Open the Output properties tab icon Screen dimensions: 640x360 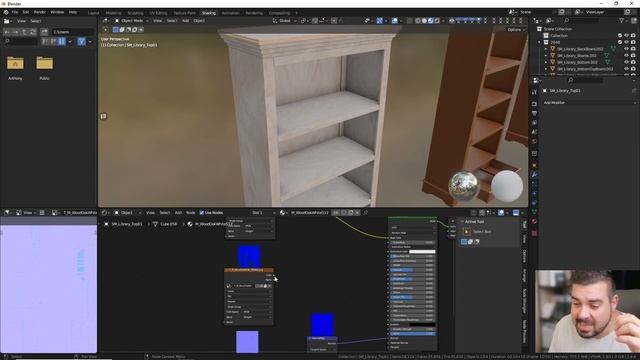point(534,113)
